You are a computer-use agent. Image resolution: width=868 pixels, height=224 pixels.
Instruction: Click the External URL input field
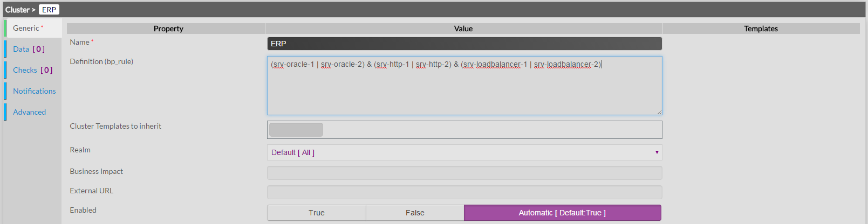(x=464, y=192)
